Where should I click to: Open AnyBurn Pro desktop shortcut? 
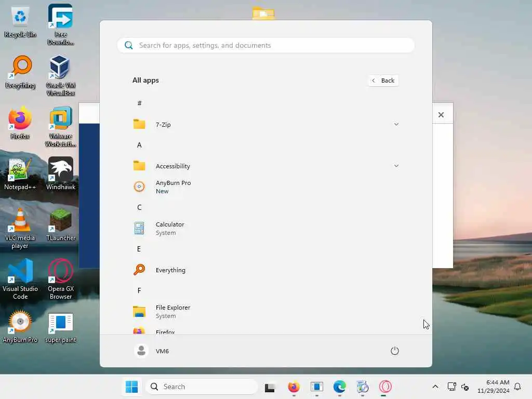click(x=20, y=327)
